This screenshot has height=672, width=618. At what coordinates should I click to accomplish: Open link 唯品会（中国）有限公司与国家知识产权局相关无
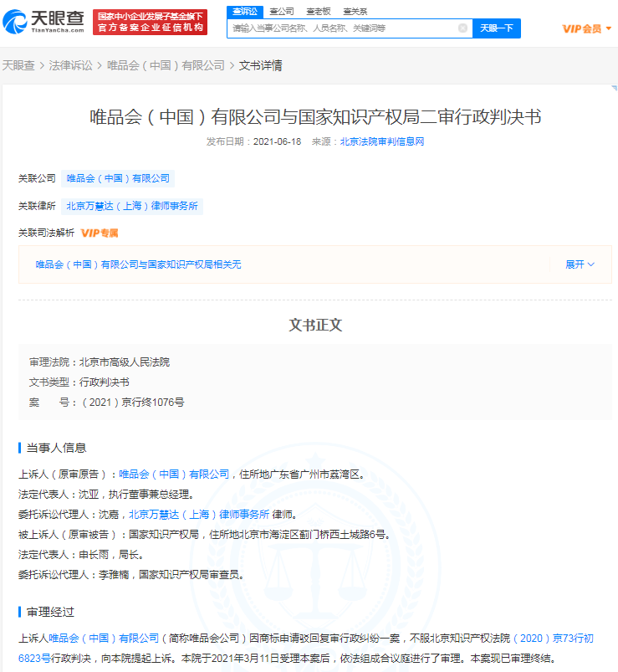click(138, 264)
